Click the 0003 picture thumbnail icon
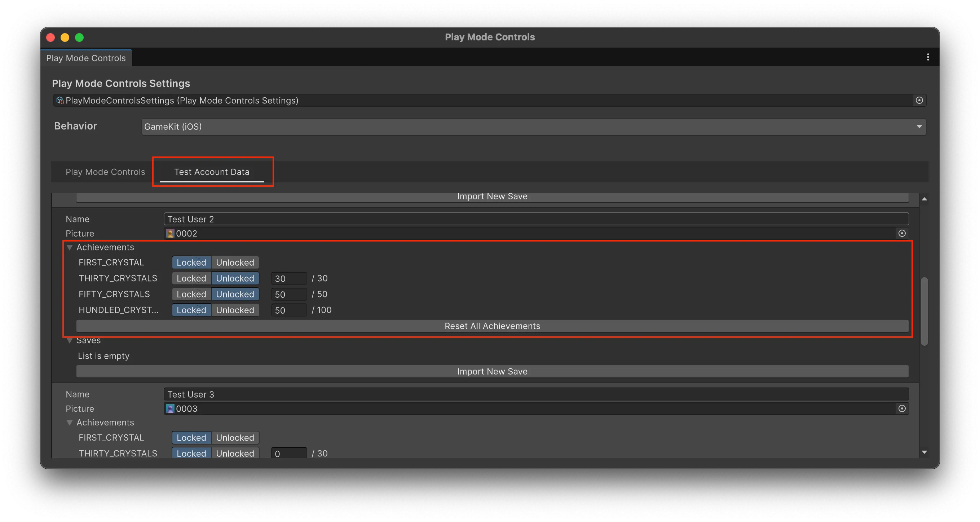This screenshot has width=980, height=522. point(170,409)
